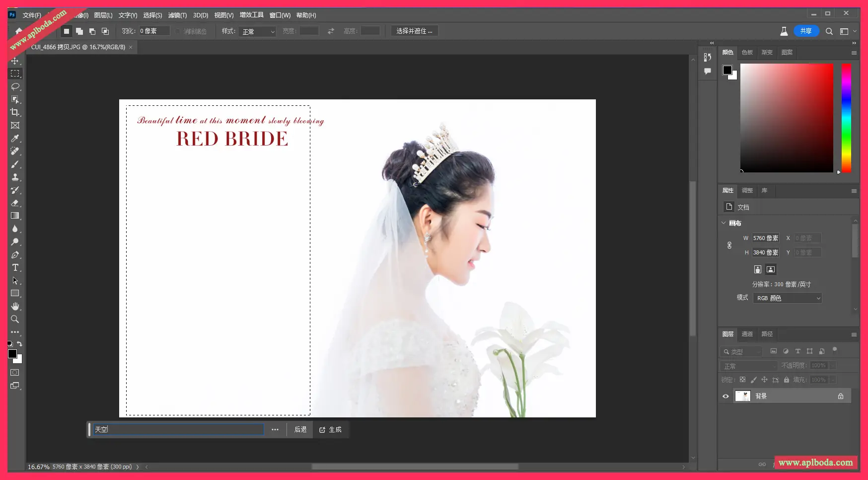Select the Eraser tool

click(x=15, y=203)
